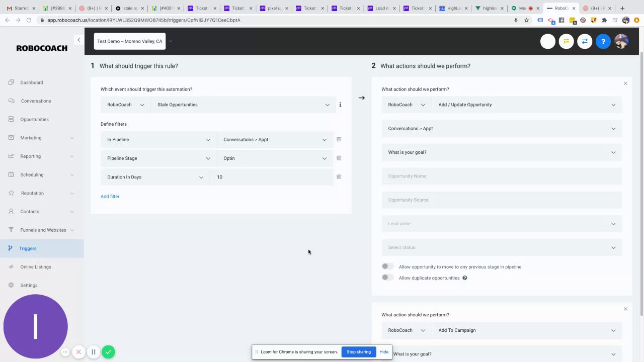Delete the In Pipeline filter row

[339, 139]
